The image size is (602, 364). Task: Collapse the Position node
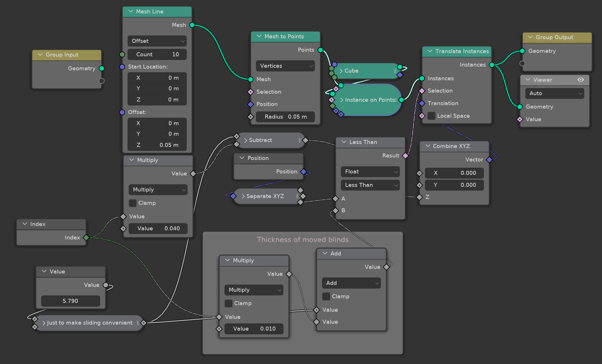click(242, 158)
